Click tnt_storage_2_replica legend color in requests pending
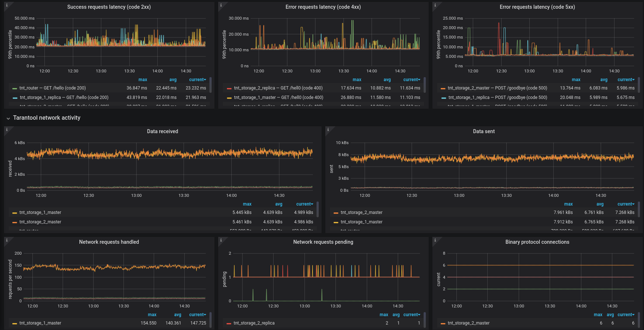 coord(229,323)
